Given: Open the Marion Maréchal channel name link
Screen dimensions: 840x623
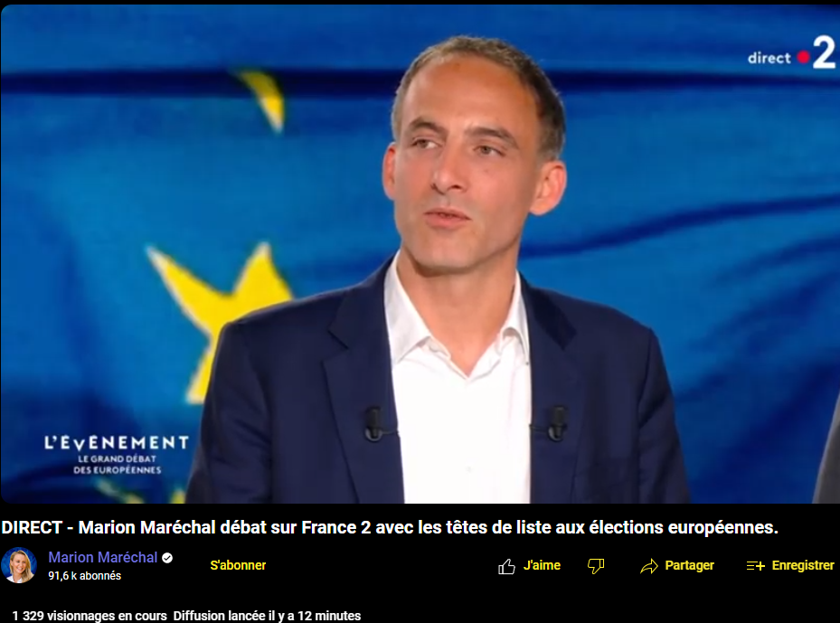Looking at the screenshot, I should (x=103, y=558).
